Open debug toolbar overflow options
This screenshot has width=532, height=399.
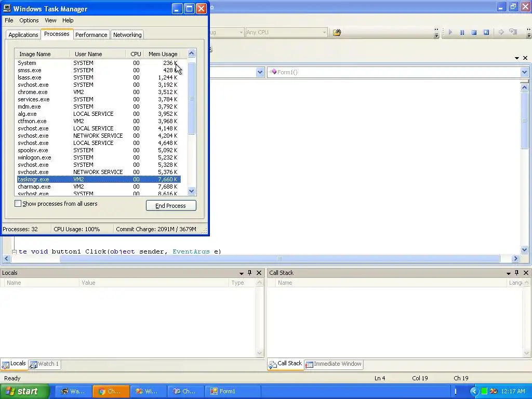point(528,33)
